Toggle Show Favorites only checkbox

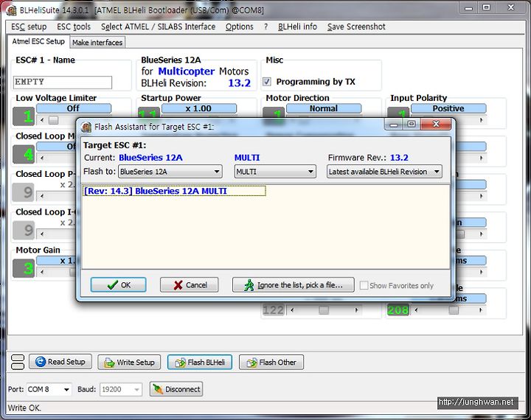(x=364, y=285)
